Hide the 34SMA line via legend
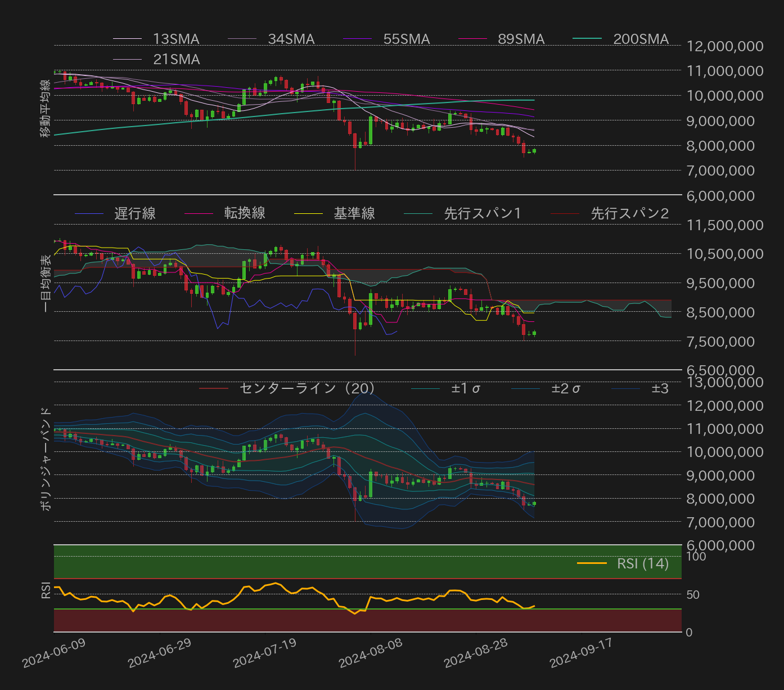Screen dimensions: 784x690 click(x=271, y=39)
